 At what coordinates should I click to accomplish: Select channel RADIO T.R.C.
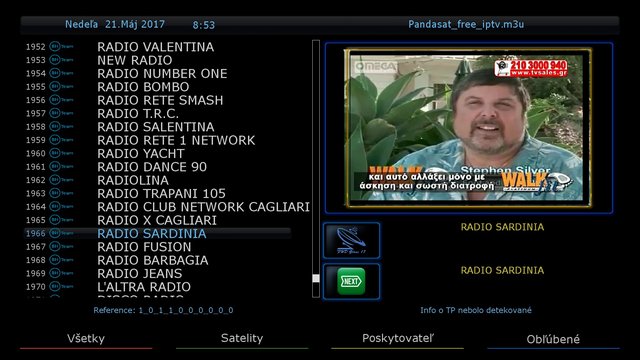138,113
